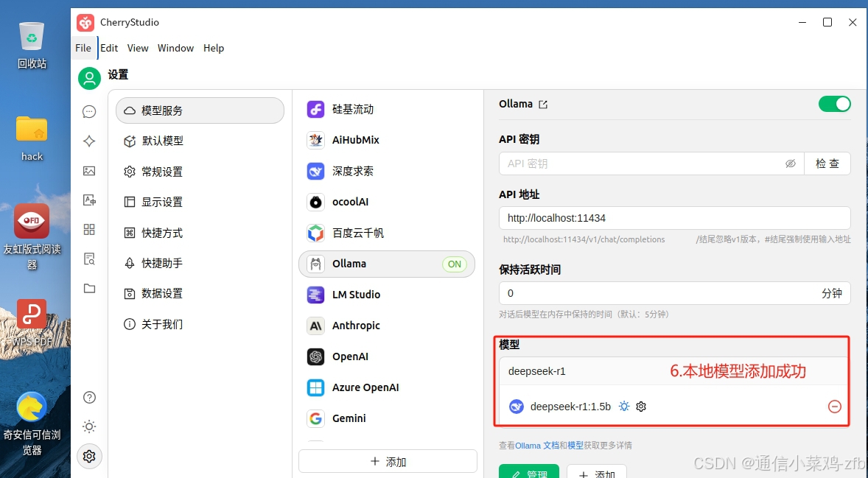Open the Recycle Bin desktop icon
This screenshot has width=868, height=478.
32,46
